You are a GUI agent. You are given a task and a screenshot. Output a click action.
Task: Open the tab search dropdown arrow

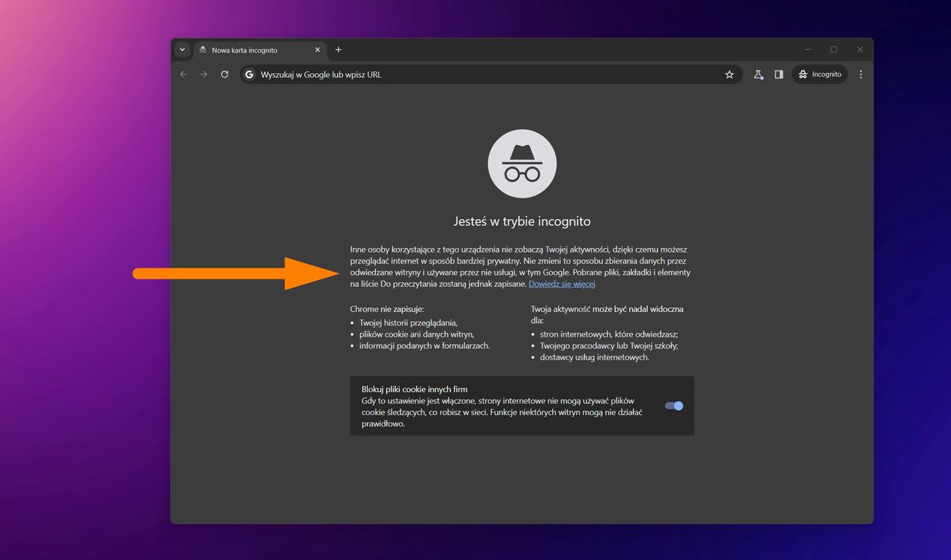[x=182, y=50]
